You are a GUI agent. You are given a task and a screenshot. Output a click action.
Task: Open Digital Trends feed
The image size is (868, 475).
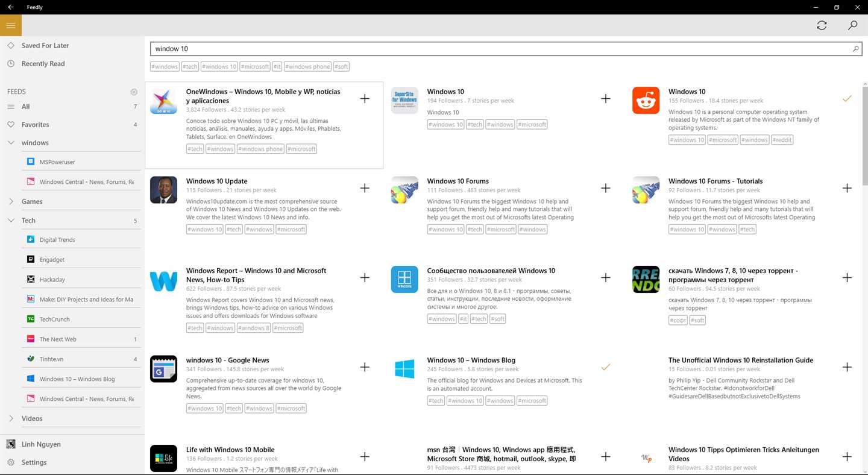tap(57, 240)
